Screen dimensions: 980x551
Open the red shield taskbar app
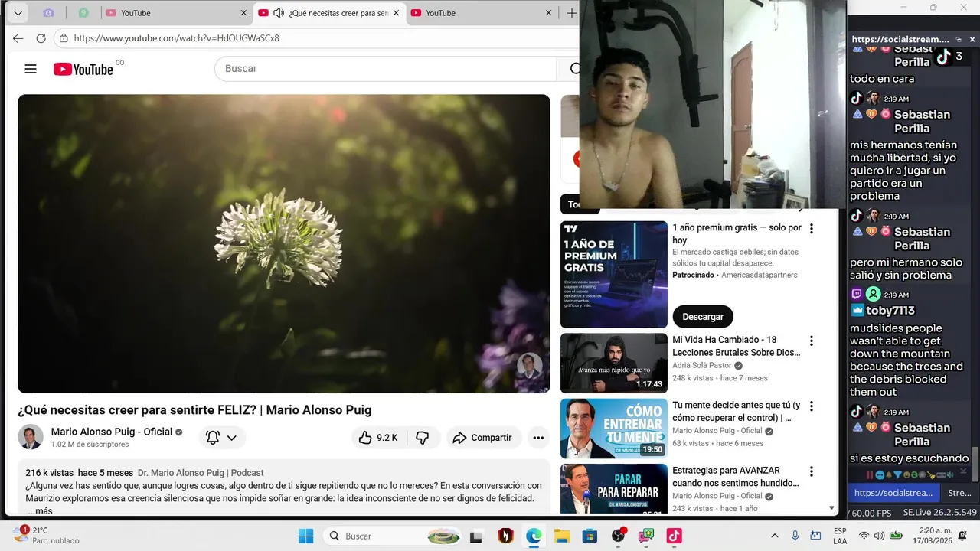pos(505,536)
